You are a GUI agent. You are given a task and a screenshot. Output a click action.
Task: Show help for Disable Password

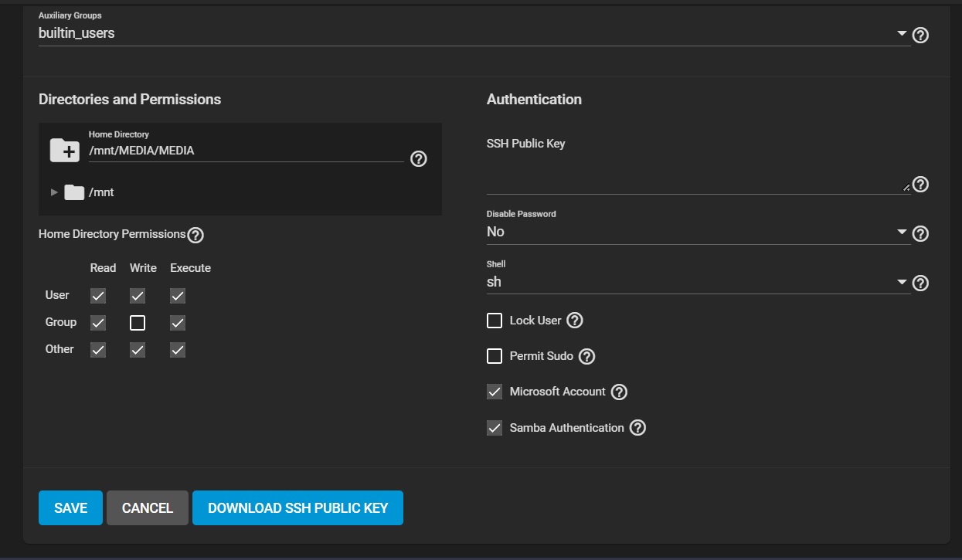point(920,233)
